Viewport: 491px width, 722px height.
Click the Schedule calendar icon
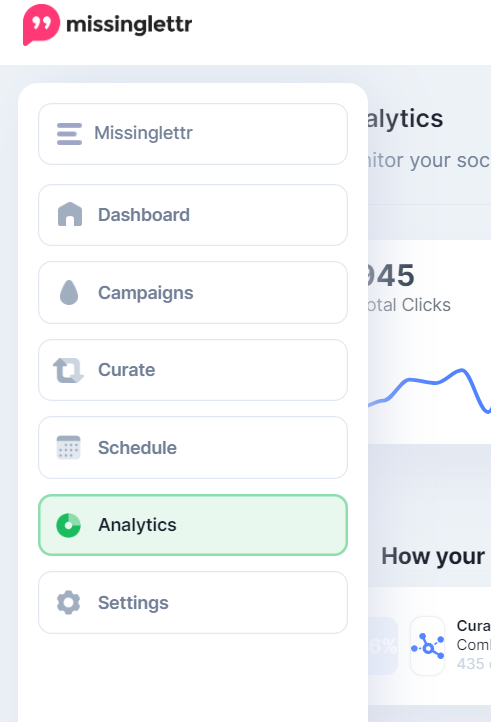pos(69,448)
